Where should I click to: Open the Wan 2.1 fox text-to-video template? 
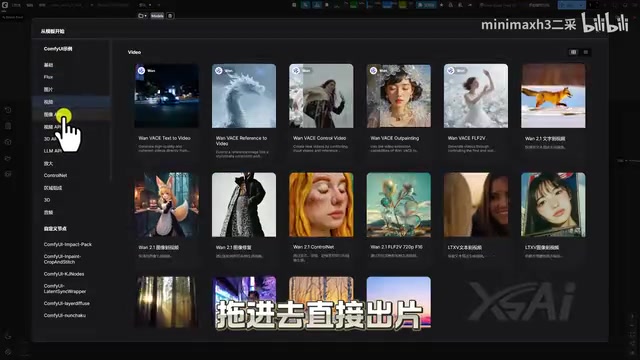pos(553,96)
